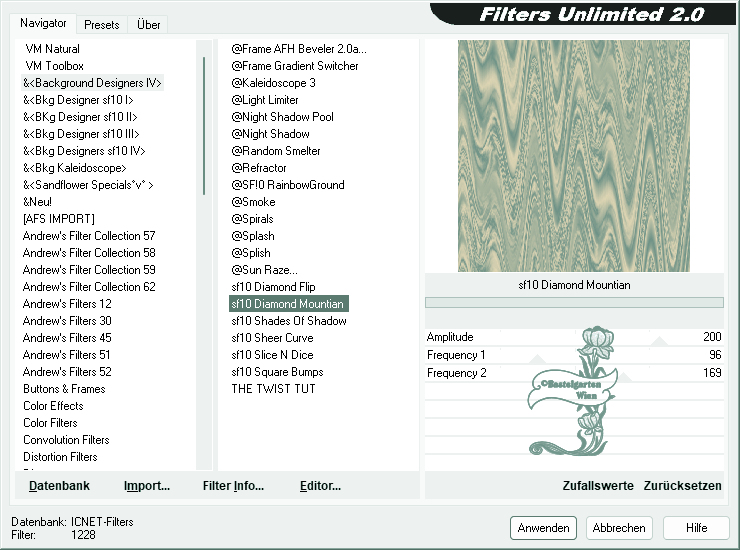
Task: Select Andrew's Filter Collection 57
Action: point(89,236)
